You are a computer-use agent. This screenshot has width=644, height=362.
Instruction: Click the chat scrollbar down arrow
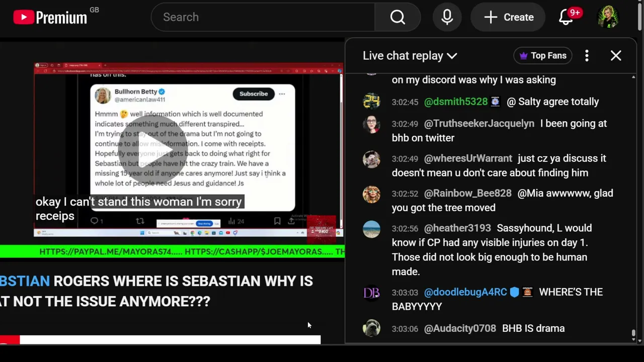pos(633,339)
